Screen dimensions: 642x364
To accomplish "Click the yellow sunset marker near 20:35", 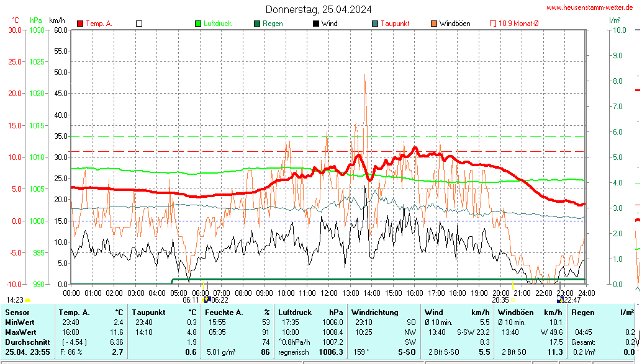I will (x=513, y=300).
